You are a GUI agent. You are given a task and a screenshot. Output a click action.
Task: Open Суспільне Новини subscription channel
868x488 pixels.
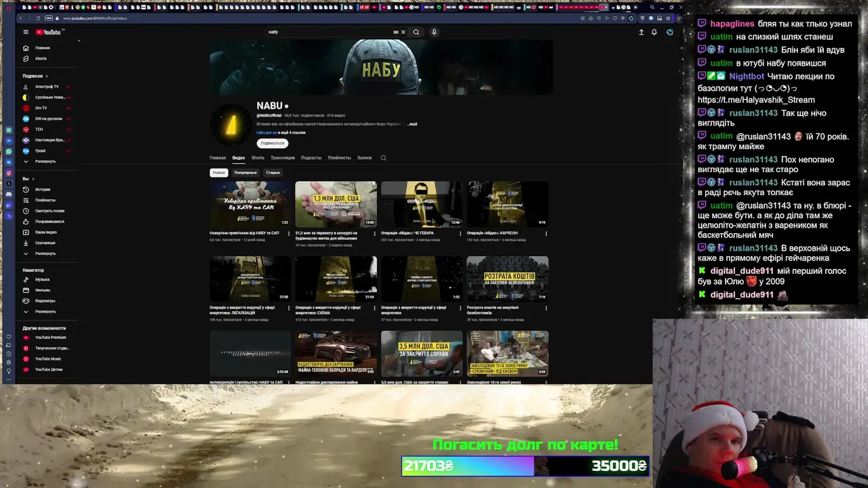coord(47,97)
